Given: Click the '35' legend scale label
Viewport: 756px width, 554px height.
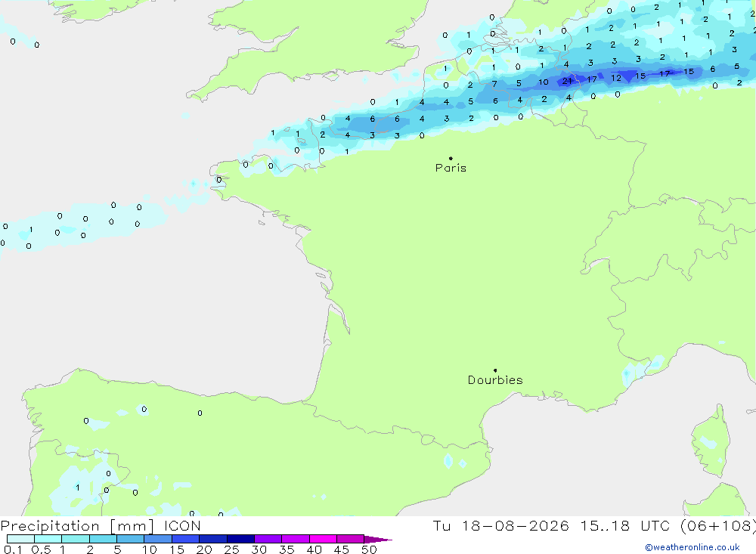Looking at the screenshot, I should click(287, 549).
